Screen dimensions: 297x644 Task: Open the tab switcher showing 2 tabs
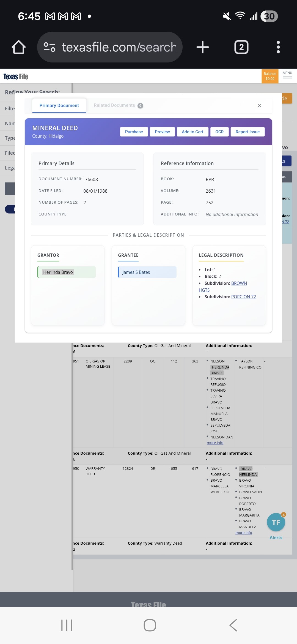pos(241,47)
